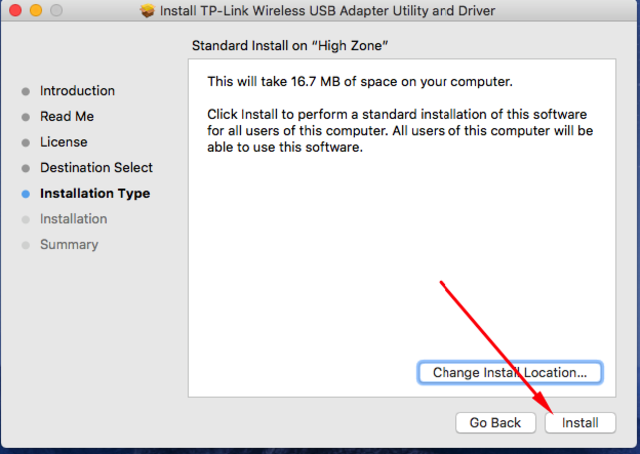Image resolution: width=640 pixels, height=454 pixels.
Task: Click the greyed-out Summary step
Action: click(x=69, y=245)
